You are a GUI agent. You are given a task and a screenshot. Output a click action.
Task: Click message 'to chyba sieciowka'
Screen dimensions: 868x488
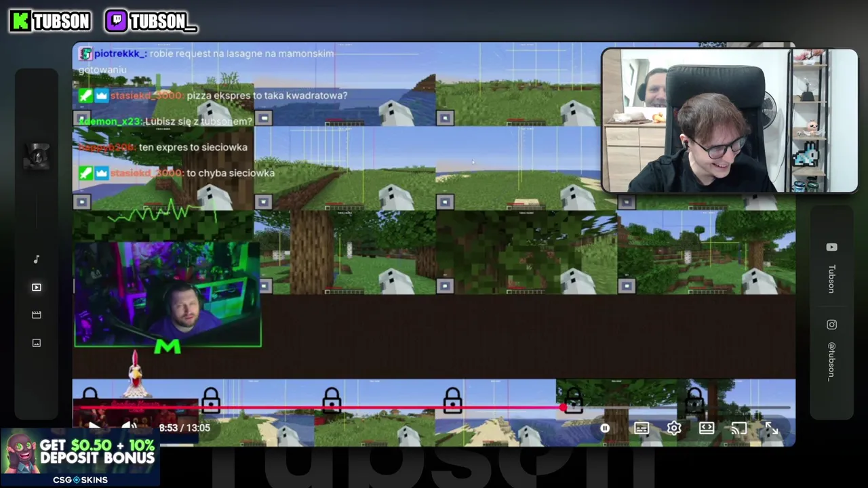231,173
